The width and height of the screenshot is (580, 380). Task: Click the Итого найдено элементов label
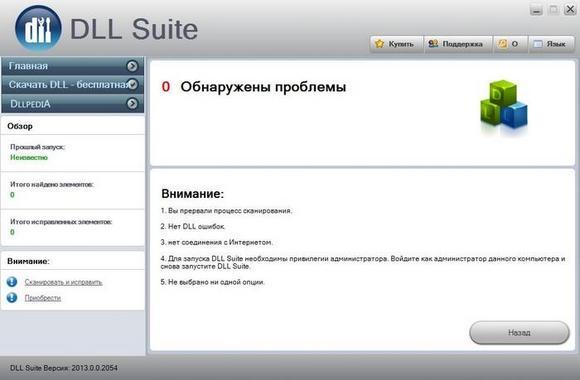[52, 184]
